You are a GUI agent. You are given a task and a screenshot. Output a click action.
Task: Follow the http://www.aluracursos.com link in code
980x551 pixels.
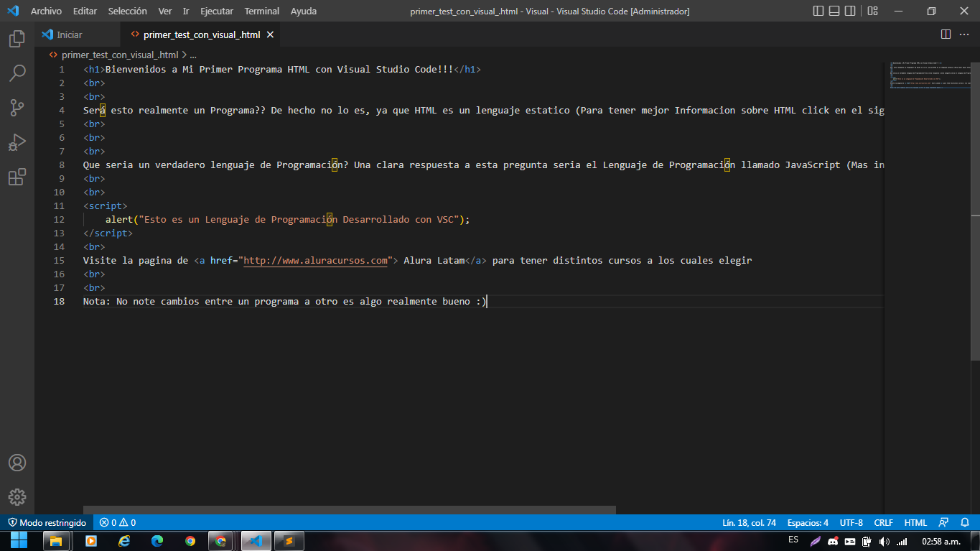[316, 261]
